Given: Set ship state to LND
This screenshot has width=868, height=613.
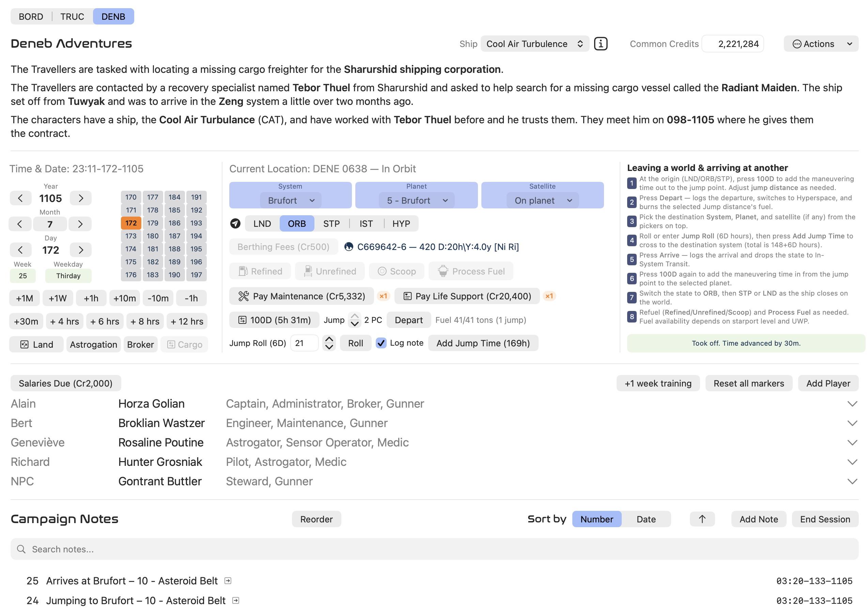Looking at the screenshot, I should 262,224.
